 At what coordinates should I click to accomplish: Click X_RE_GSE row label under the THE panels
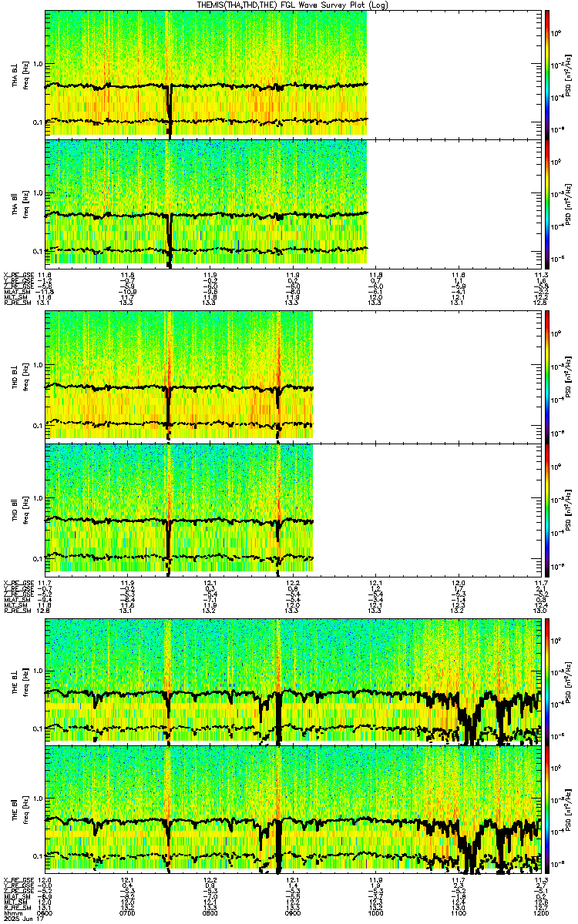(18, 880)
